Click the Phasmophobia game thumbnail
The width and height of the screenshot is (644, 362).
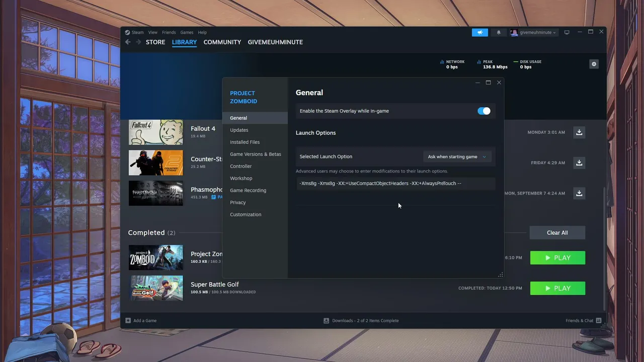click(x=156, y=193)
